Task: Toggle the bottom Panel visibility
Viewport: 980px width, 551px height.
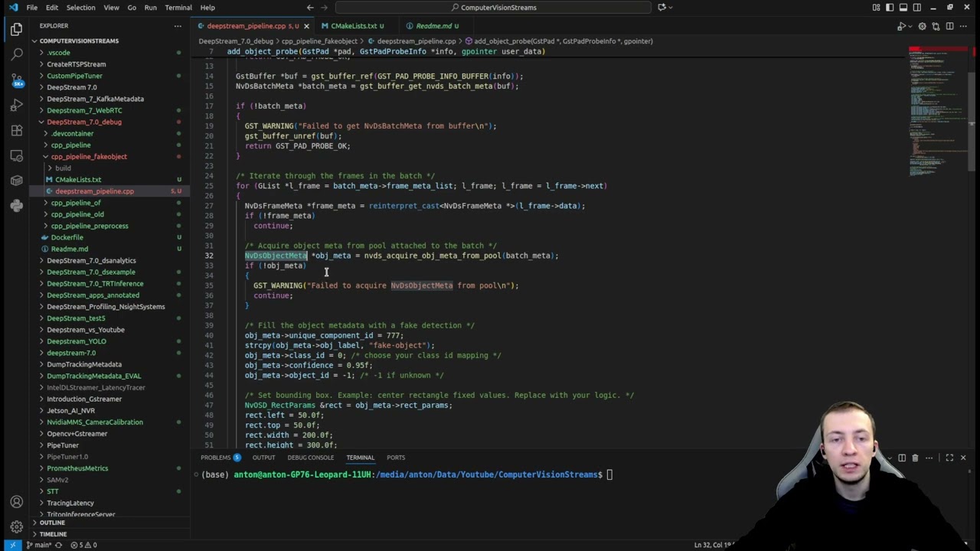Action: point(903,8)
